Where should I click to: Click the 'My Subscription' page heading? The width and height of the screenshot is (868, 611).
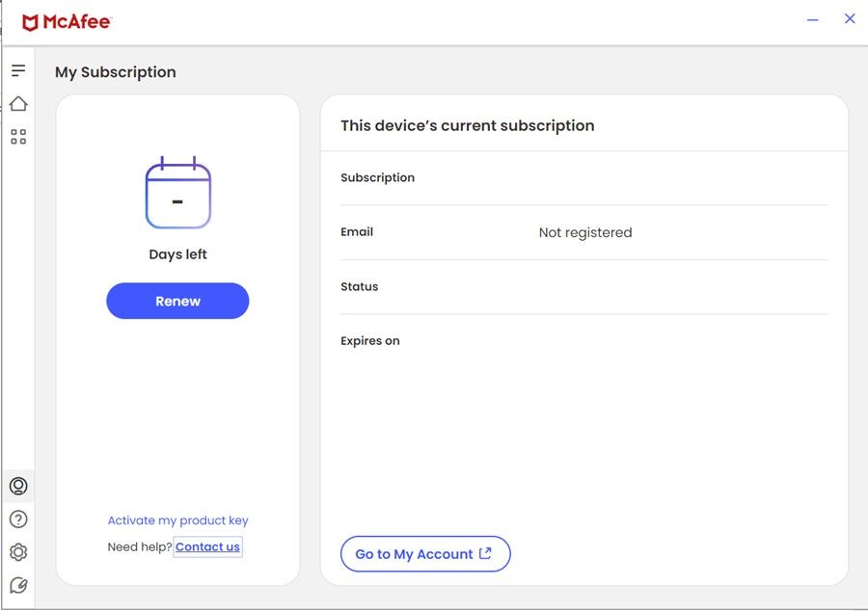coord(116,72)
